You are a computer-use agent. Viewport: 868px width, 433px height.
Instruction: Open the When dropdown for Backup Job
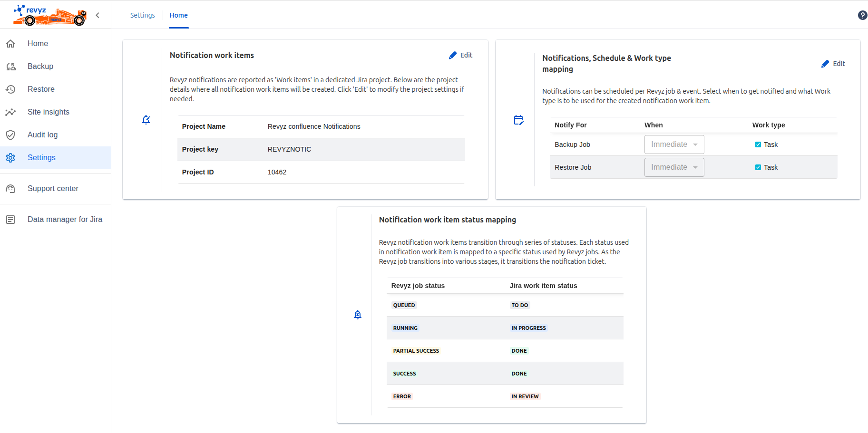point(674,144)
